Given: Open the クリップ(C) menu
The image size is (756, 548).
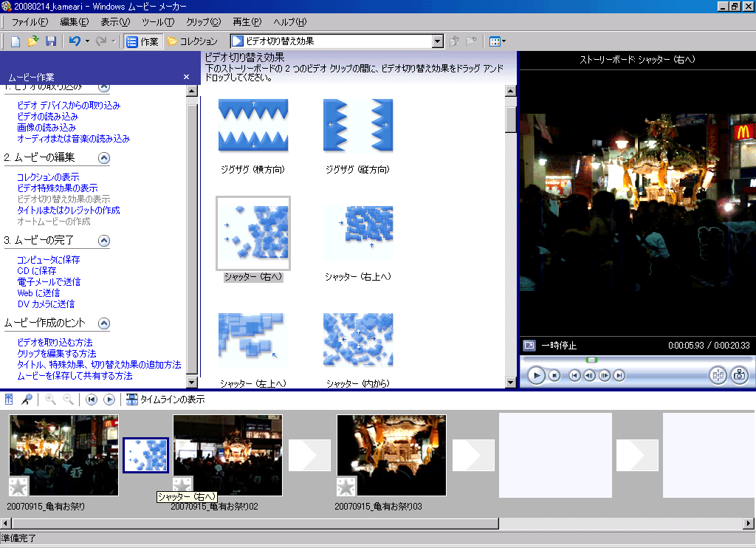Looking at the screenshot, I should click(203, 22).
